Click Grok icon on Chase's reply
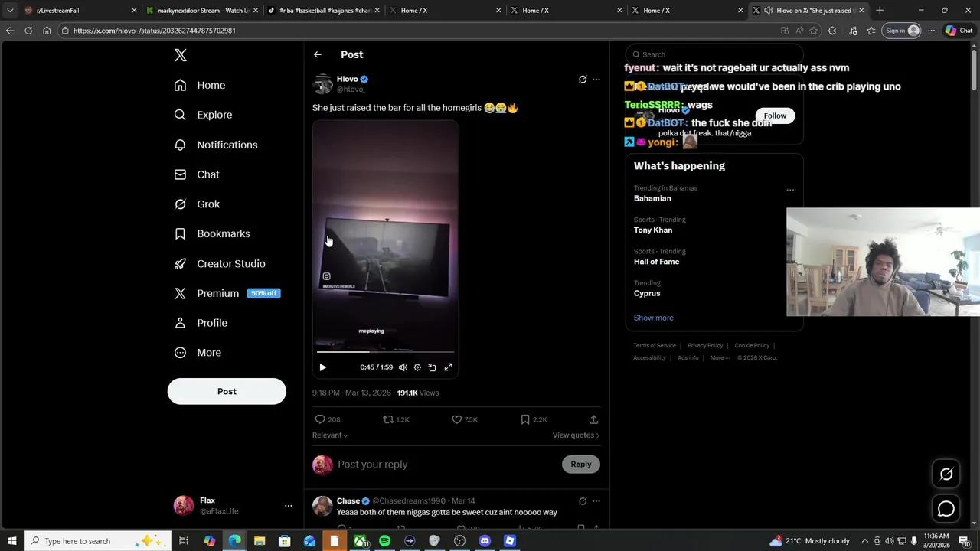Screen dimensions: 980x551 [583, 501]
